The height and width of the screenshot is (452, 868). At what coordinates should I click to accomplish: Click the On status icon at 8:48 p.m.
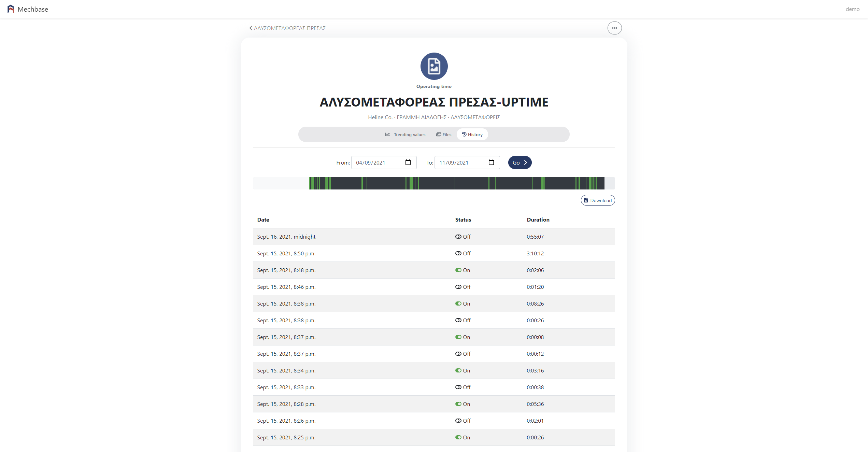coord(458,270)
